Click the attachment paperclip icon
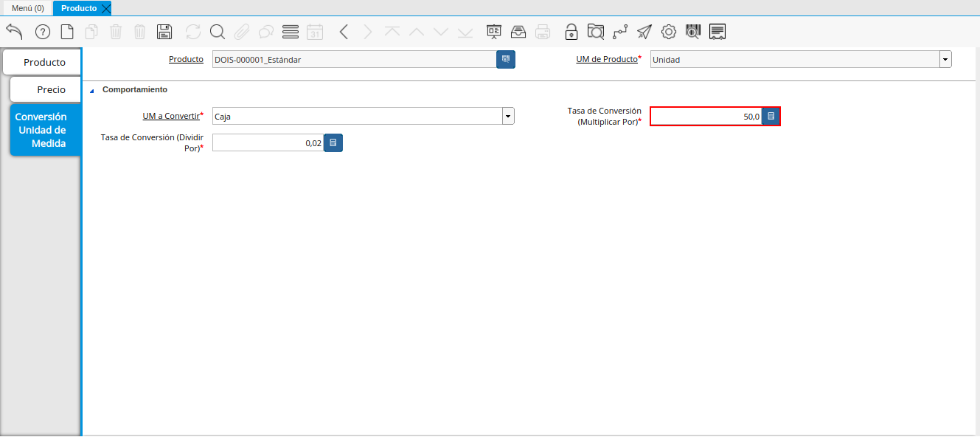Viewport: 980px width, 437px height. click(242, 32)
